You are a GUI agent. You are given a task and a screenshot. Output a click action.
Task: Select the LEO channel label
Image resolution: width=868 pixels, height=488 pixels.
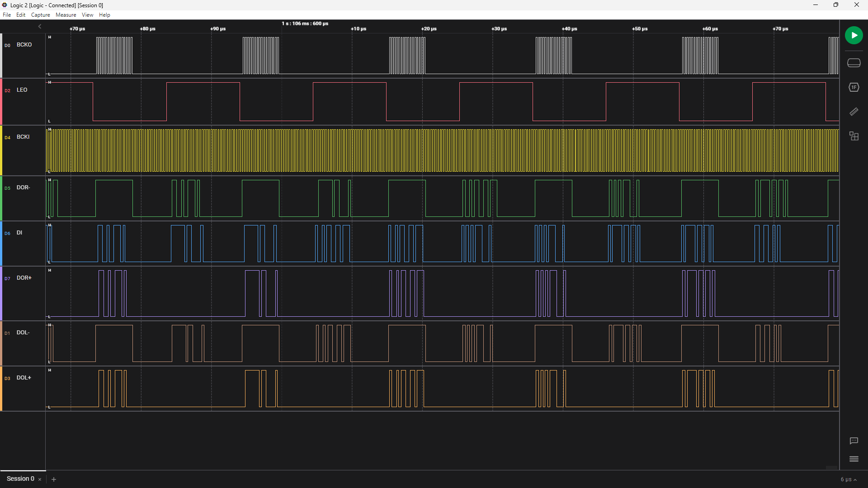click(22, 90)
